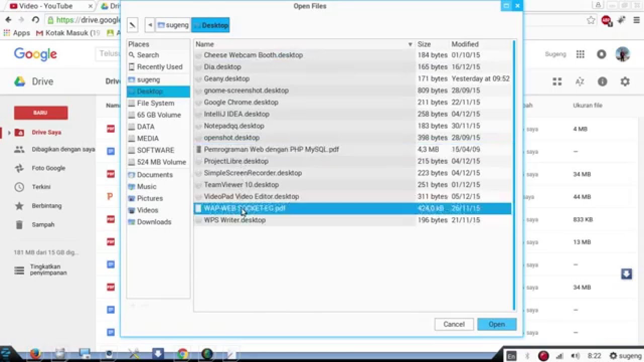Image resolution: width=644 pixels, height=362 pixels.
Task: Launch Firefox from the taskbar
Action: click(35, 354)
